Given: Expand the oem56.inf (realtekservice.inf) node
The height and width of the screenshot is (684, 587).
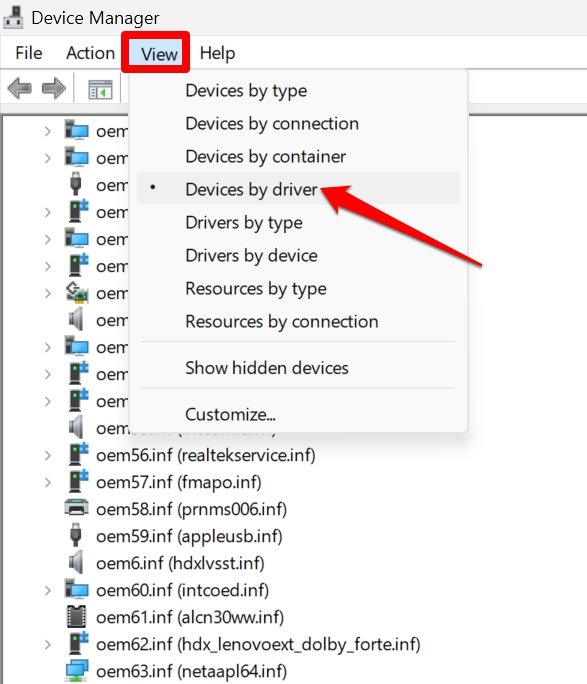Looking at the screenshot, I should [48, 455].
